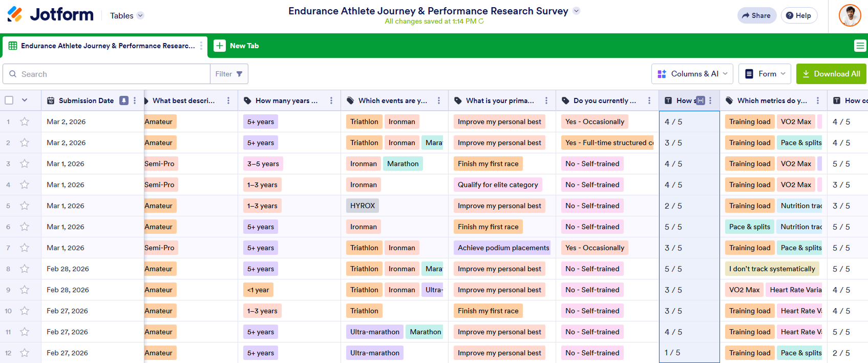Star row 3 submission

[x=25, y=164]
